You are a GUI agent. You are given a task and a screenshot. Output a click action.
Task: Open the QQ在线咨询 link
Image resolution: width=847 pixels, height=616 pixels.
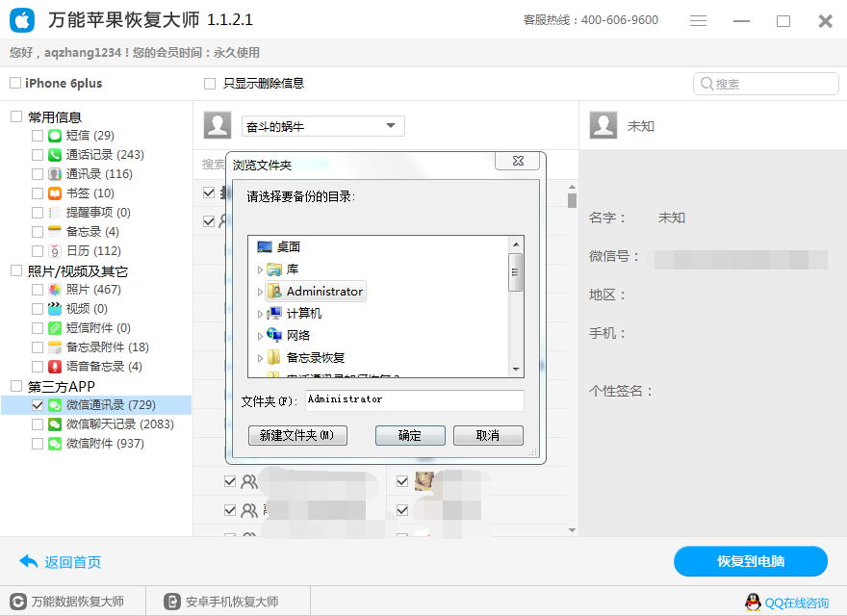(796, 603)
